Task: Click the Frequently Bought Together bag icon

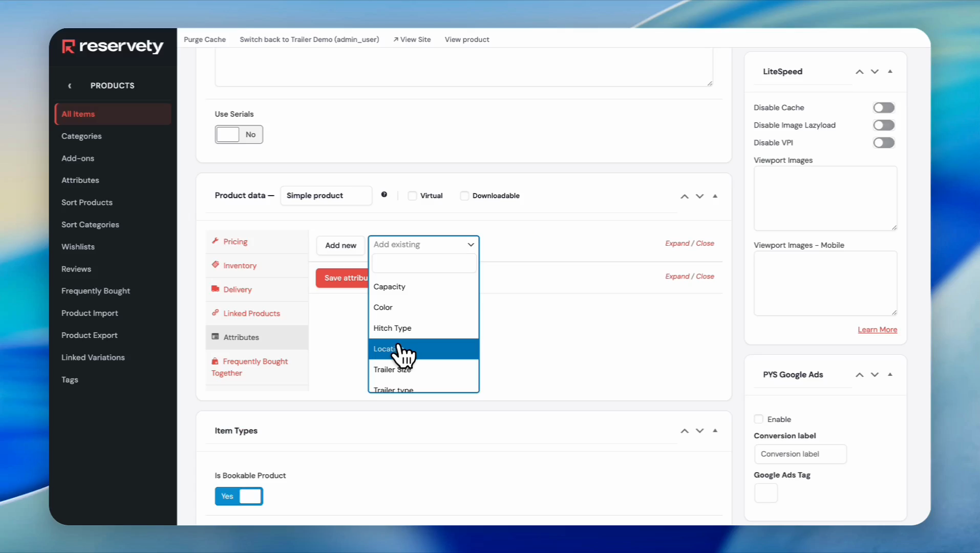Action: [x=215, y=361]
